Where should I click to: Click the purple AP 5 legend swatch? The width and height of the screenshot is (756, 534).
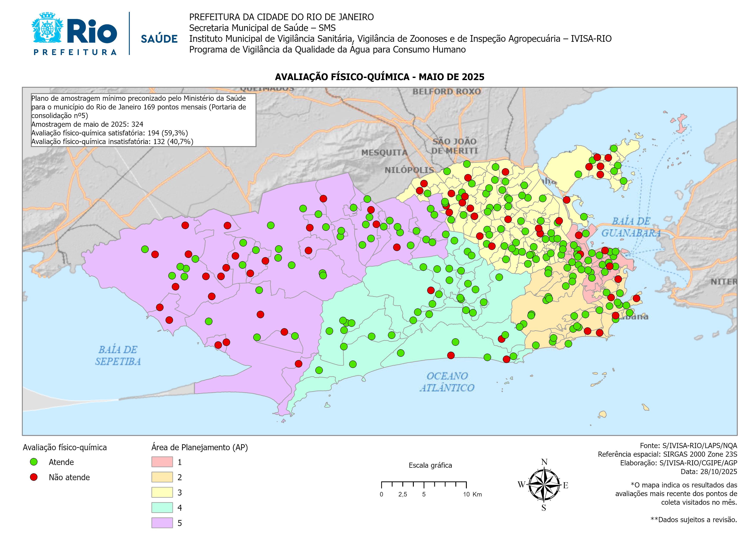pos(162,523)
